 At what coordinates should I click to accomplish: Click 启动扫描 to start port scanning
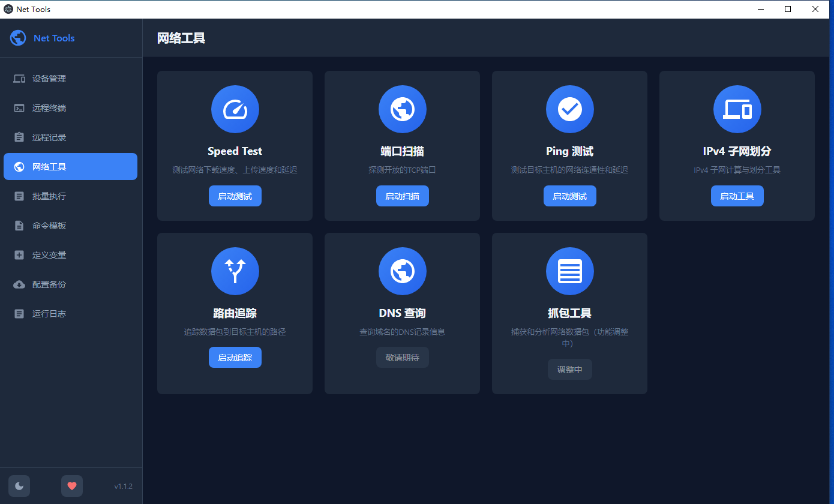402,196
